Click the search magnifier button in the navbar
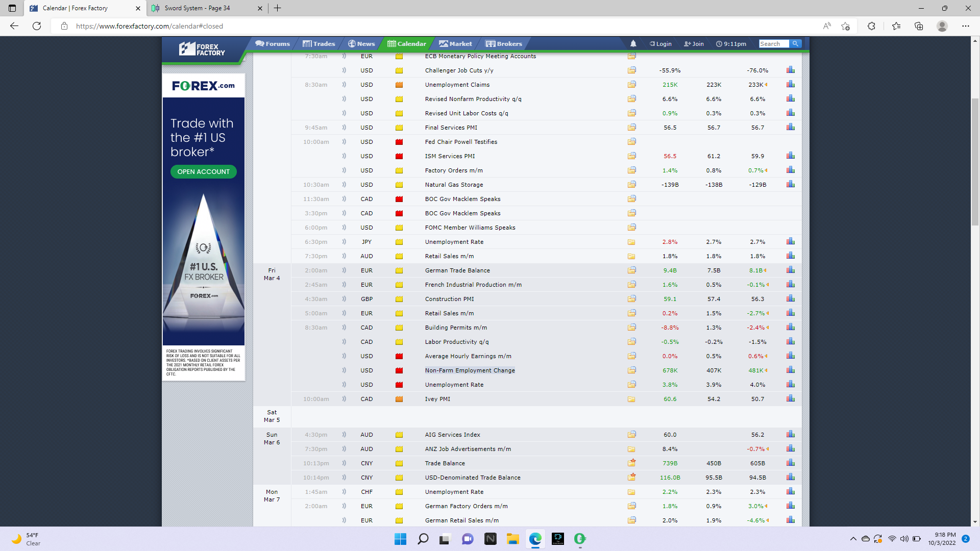 pos(795,44)
